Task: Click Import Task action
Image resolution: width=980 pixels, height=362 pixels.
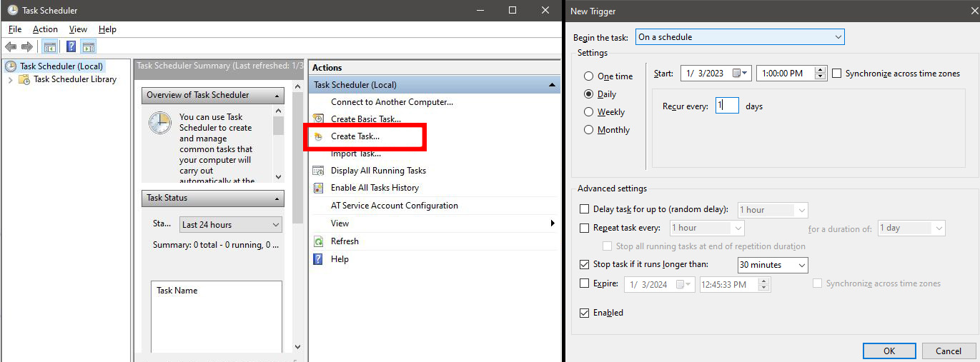Action: (x=356, y=154)
